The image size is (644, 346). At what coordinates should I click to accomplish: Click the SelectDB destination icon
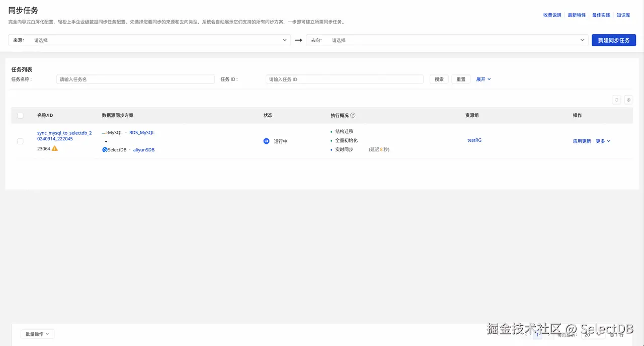[x=105, y=150]
